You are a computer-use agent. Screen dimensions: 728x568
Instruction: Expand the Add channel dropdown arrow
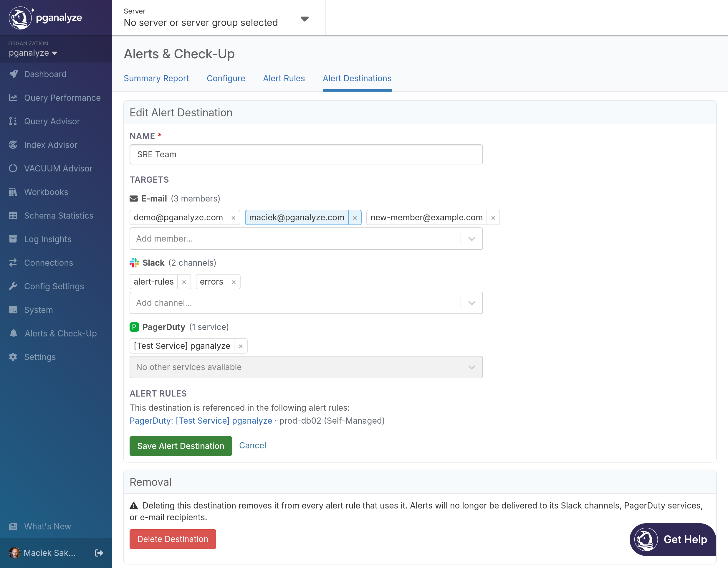point(472,303)
